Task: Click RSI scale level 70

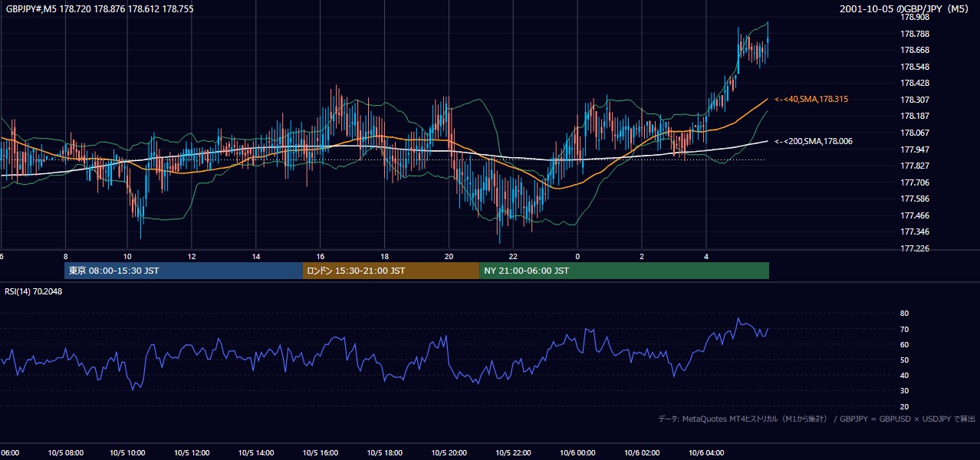Action: (904, 330)
